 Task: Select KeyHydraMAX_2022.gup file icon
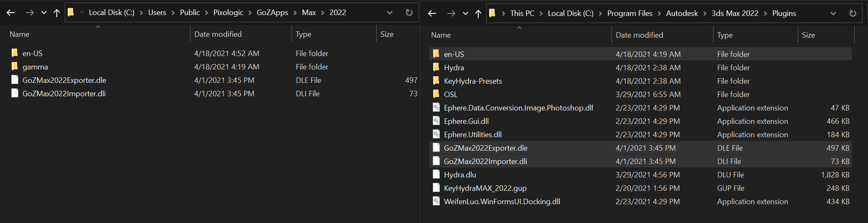[x=436, y=187]
